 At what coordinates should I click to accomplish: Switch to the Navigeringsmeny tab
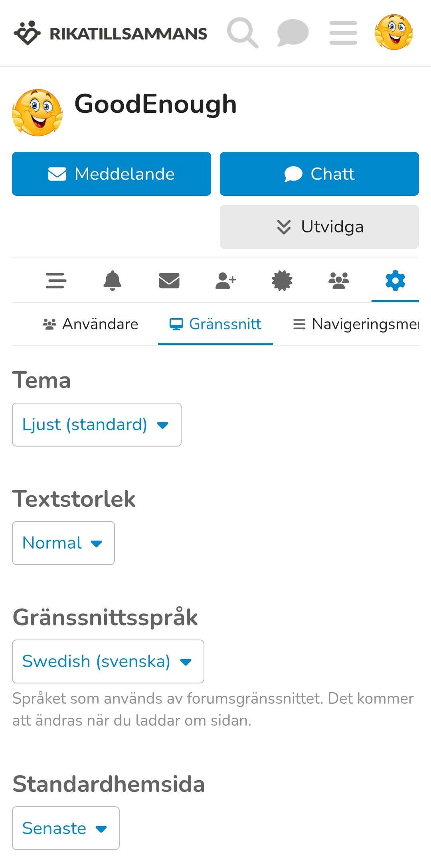coord(356,324)
